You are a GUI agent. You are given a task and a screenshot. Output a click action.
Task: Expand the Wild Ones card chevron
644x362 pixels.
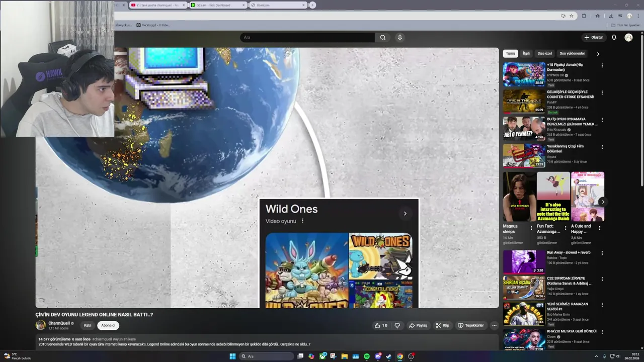(405, 213)
